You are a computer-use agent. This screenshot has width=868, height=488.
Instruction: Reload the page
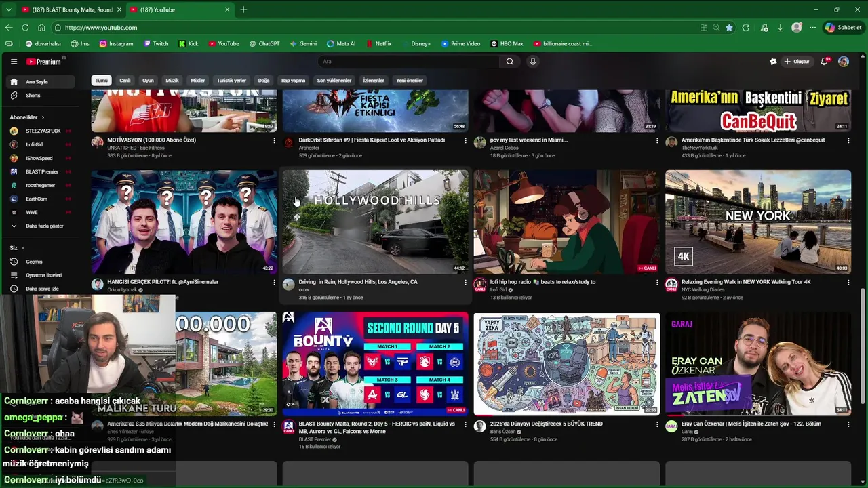point(25,28)
